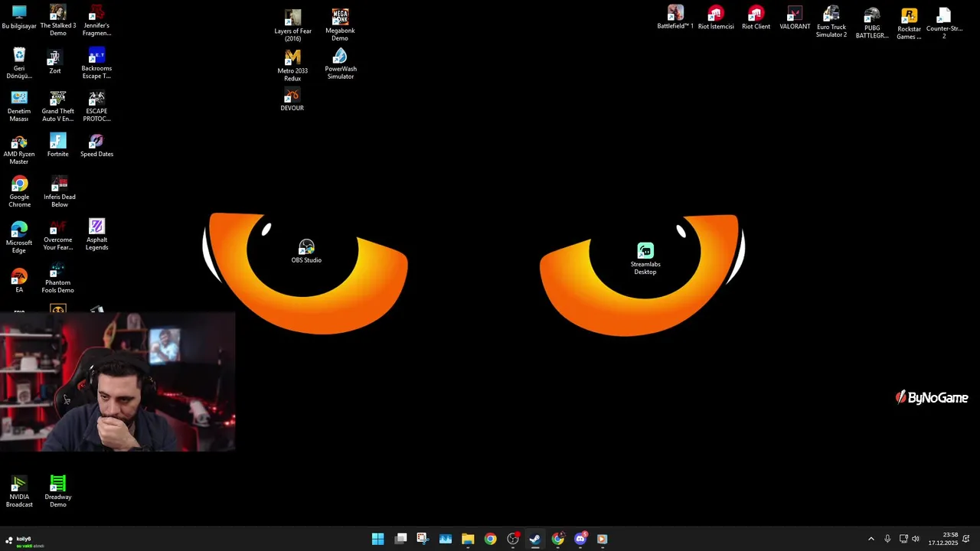
Task: Open Metro 2033 Redux shortcut
Action: pos(292,66)
